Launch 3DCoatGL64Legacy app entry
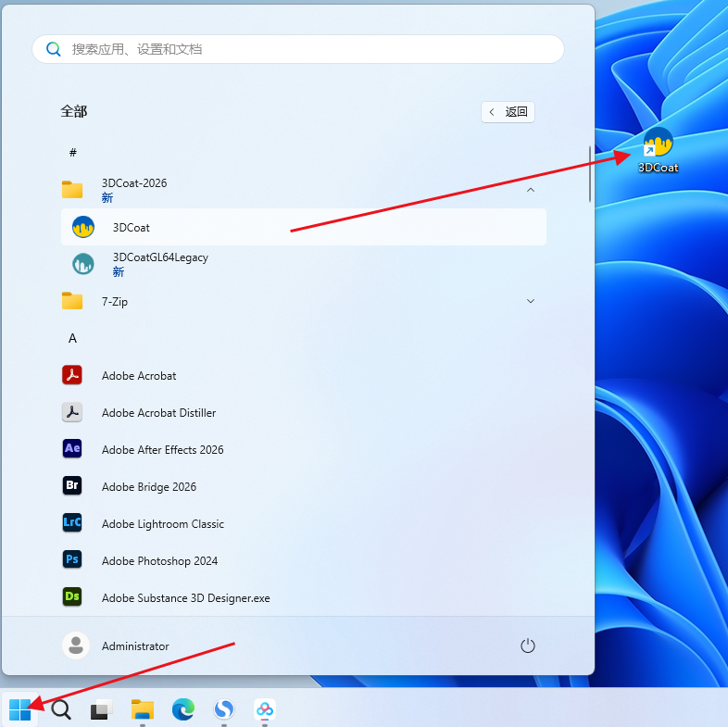728x727 pixels. click(x=303, y=264)
